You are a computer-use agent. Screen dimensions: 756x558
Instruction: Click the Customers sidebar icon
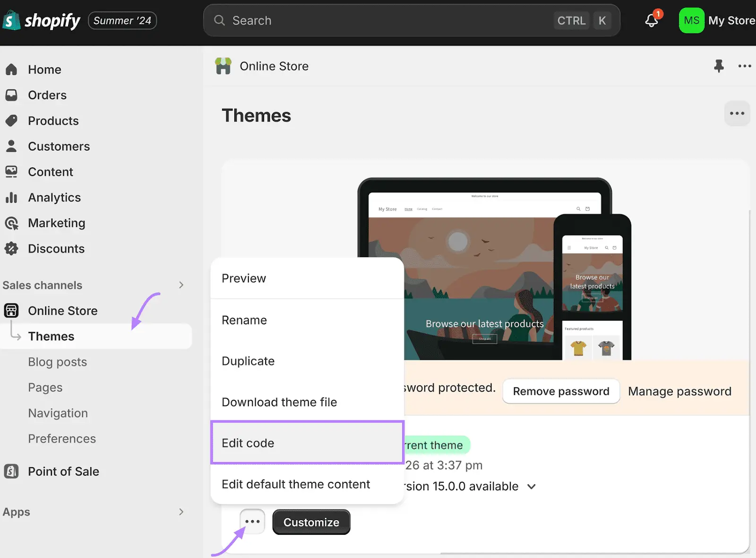tap(12, 146)
